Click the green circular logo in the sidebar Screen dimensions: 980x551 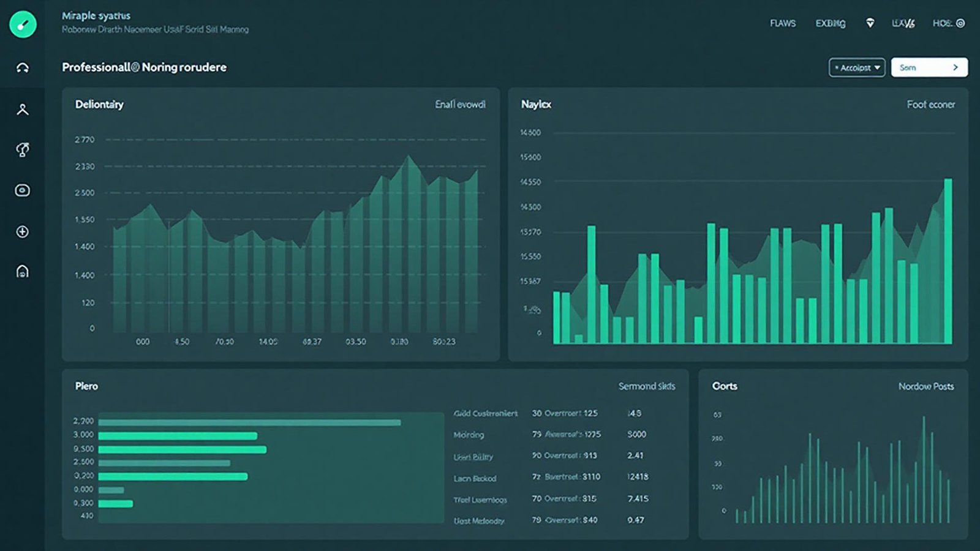(23, 24)
